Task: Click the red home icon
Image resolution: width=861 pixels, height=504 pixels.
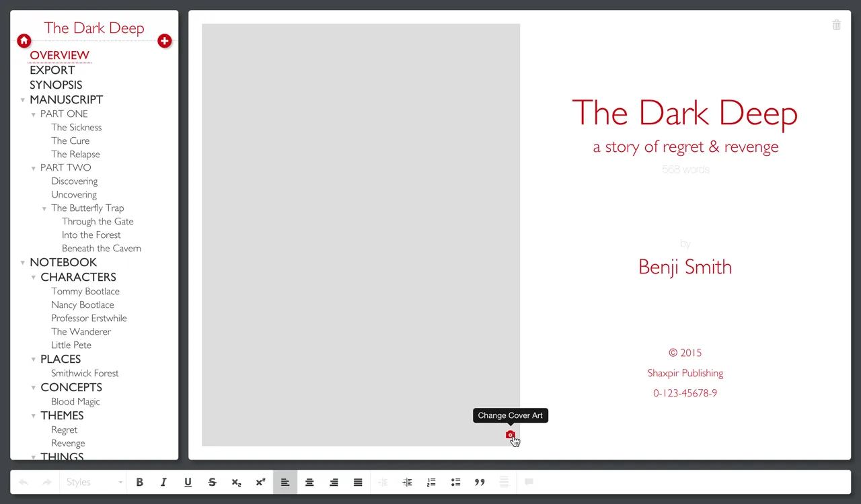Action: click(24, 41)
